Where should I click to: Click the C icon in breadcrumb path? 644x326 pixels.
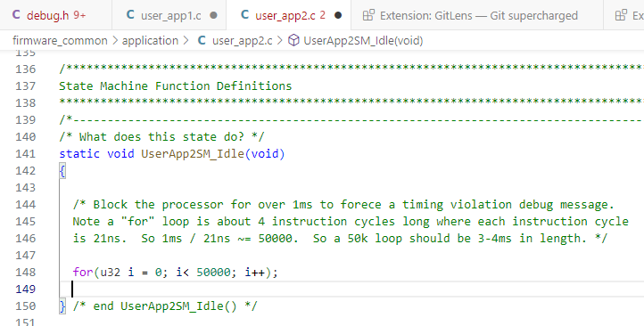pos(202,40)
